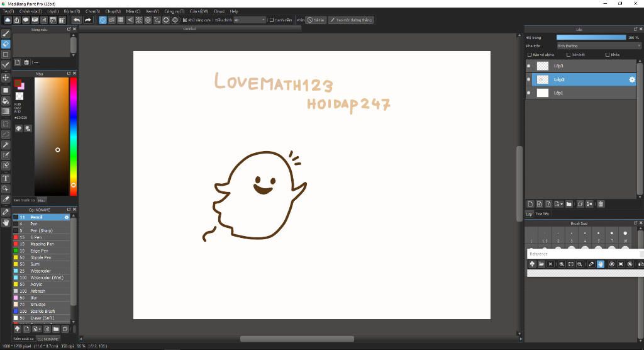Select the Hand tool in left toolbar
The width and height of the screenshot is (644, 350).
(x=6, y=222)
